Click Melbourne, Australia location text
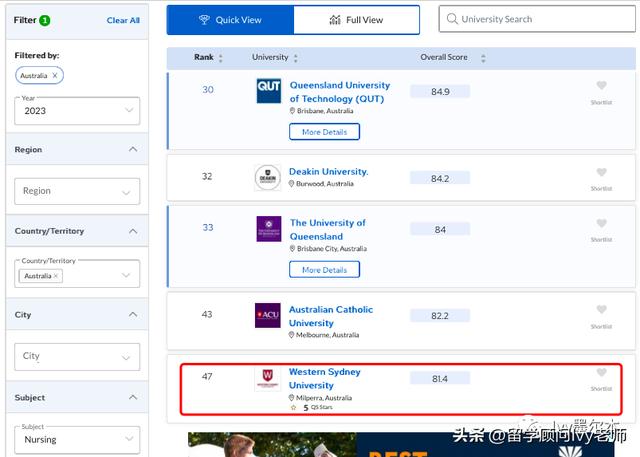The image size is (640, 457). tap(327, 335)
